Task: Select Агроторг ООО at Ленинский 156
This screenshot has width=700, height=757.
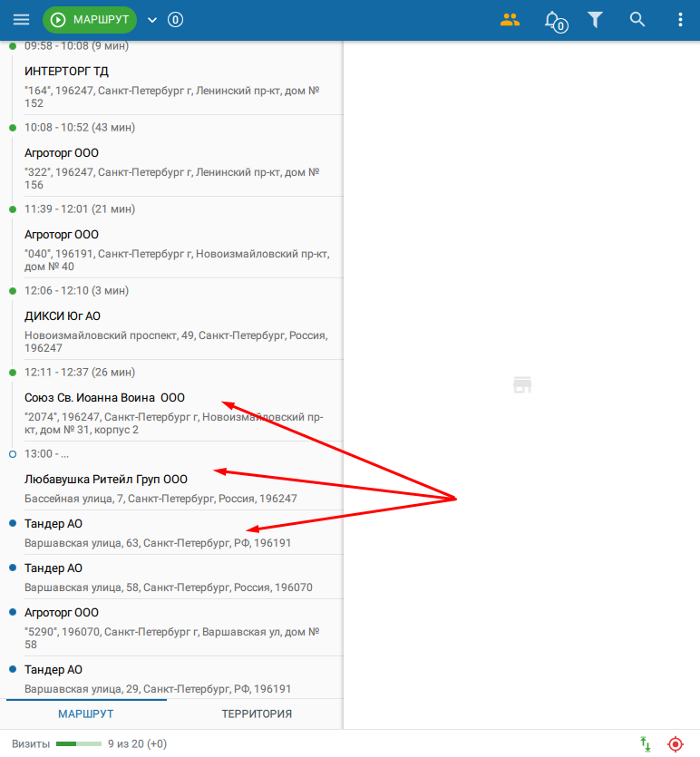Action: coord(183,169)
